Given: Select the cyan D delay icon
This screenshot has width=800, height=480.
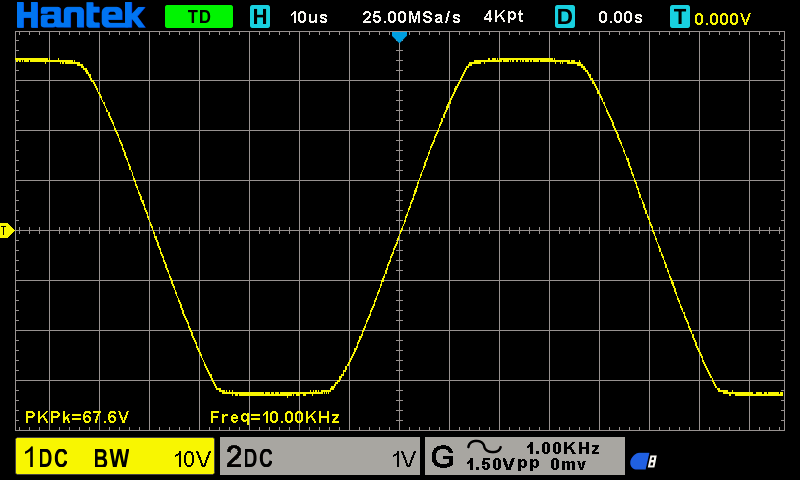Looking at the screenshot, I should [x=565, y=17].
